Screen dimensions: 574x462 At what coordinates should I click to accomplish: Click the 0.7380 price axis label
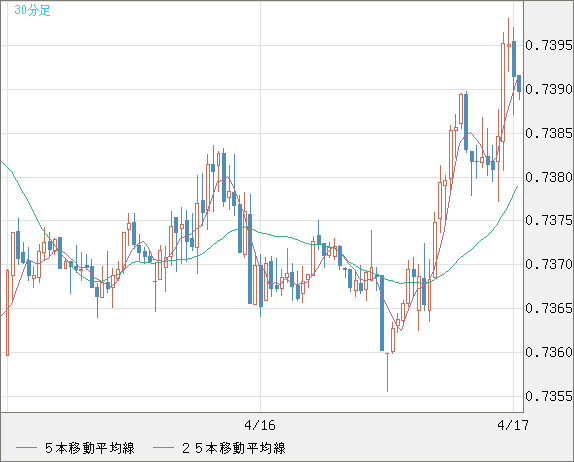point(549,177)
